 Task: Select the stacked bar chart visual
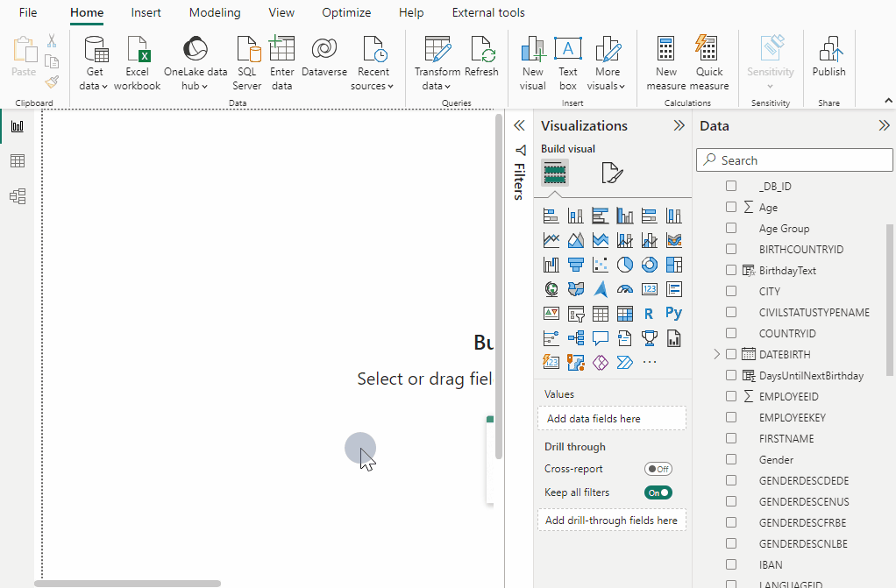(x=551, y=216)
